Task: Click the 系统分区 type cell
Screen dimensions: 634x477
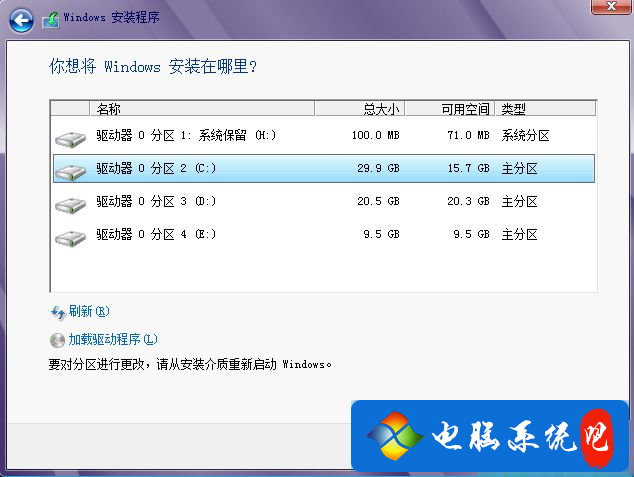Action: pyautogui.click(x=525, y=135)
